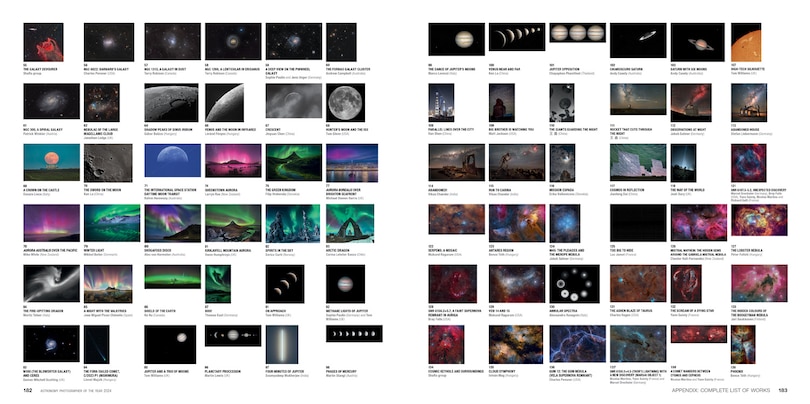
Task: Open the Jupiter Opposition triple image
Action: [578, 33]
